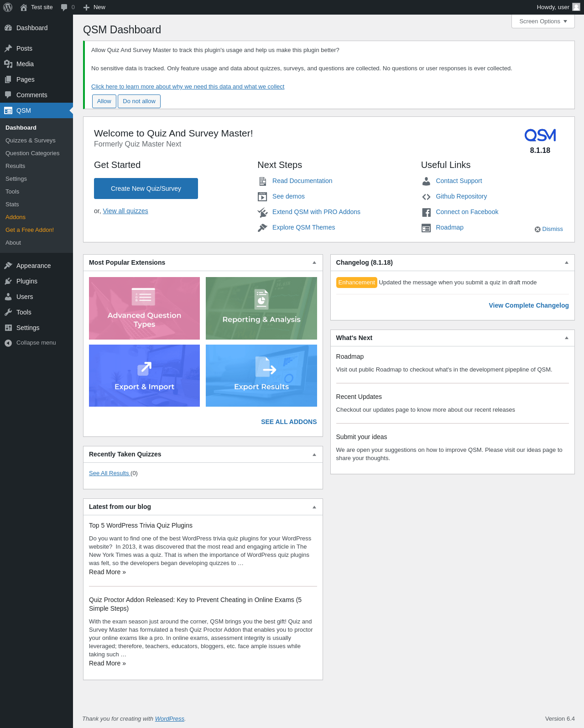Click the WordPress logo in admin bar
584x728 pixels.
point(8,7)
